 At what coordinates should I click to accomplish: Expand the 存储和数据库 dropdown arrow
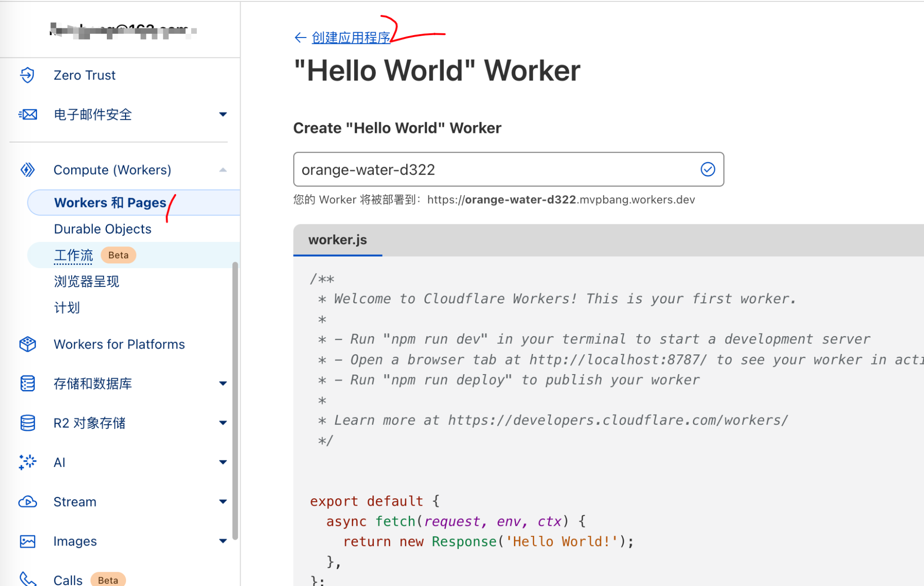click(x=223, y=384)
